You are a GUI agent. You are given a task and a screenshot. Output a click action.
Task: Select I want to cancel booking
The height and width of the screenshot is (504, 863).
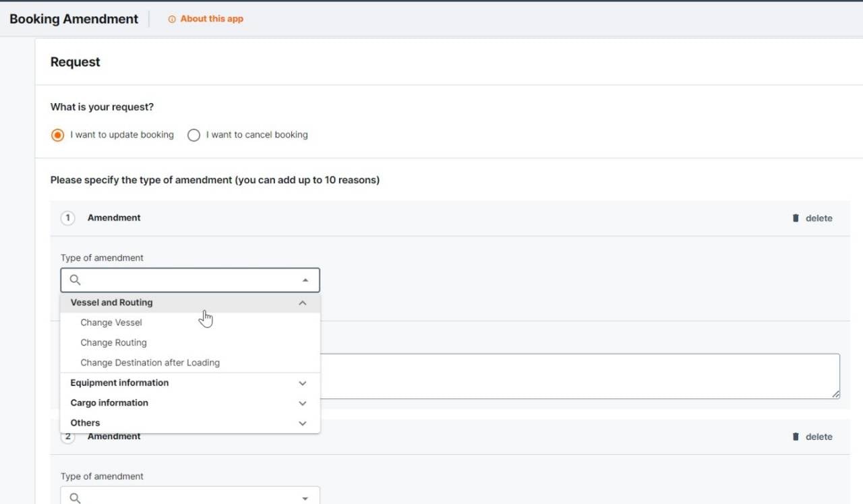point(194,135)
